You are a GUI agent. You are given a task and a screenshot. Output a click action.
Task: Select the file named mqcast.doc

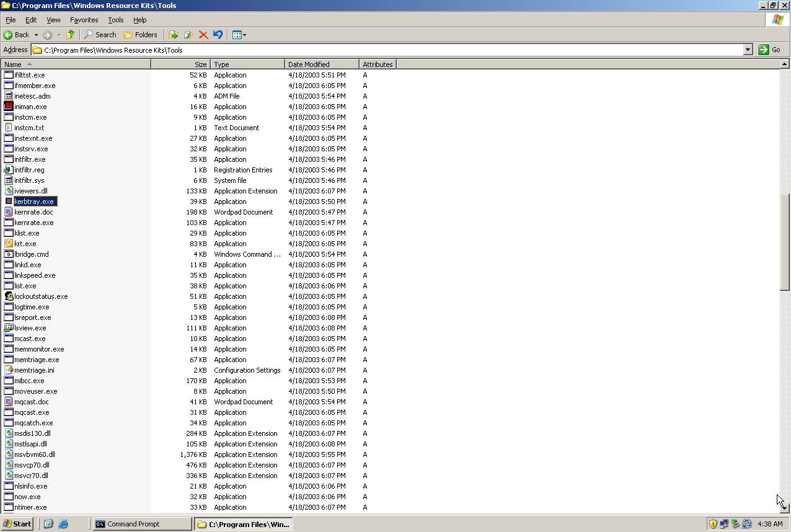32,402
